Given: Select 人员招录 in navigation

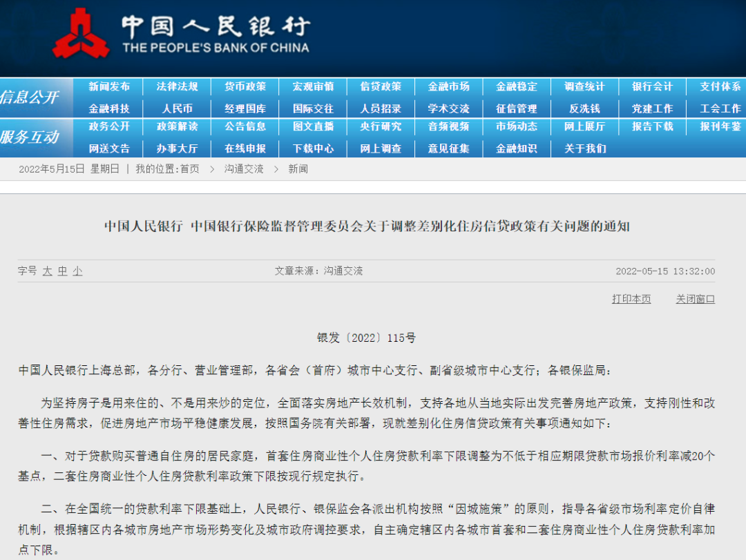Looking at the screenshot, I should (381, 109).
